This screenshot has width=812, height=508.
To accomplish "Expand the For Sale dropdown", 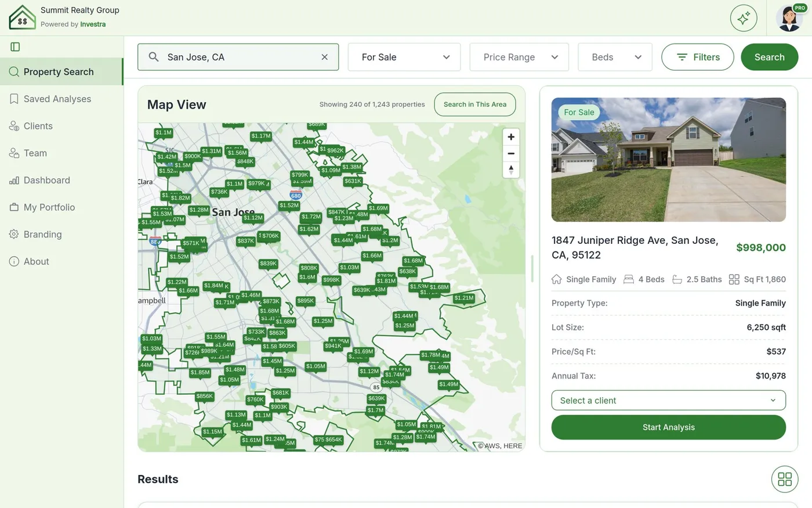I will point(404,57).
